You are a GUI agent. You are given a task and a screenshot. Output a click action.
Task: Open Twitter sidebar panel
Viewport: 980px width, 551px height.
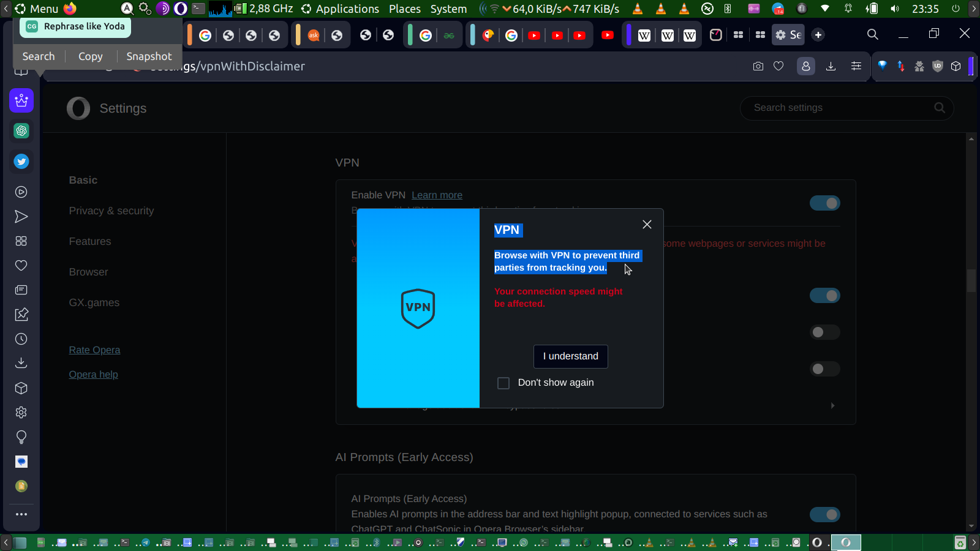(21, 162)
